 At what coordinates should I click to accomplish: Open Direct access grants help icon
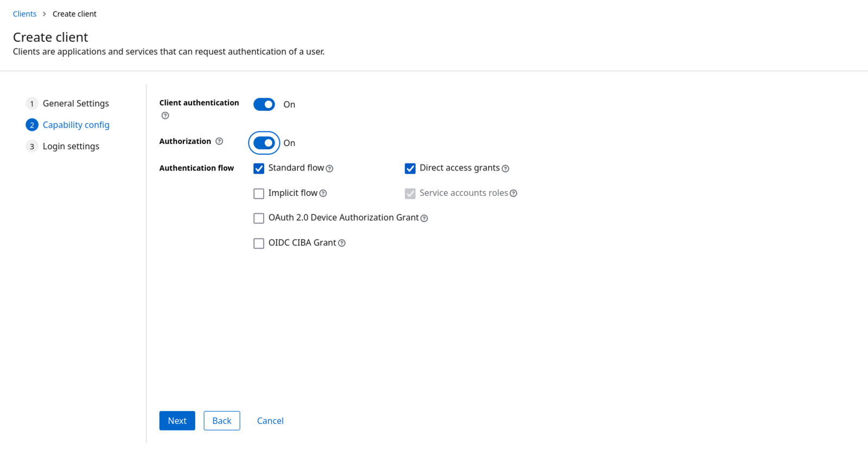[x=506, y=169]
